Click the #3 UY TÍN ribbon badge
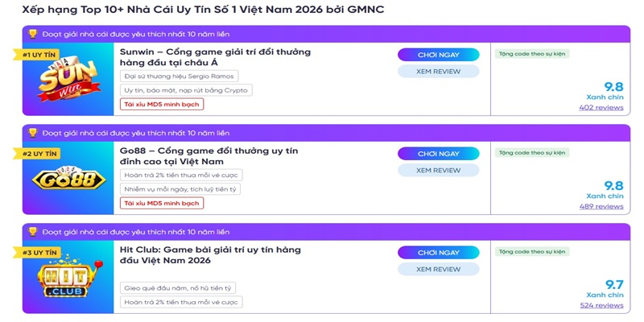The image size is (644, 322). coord(37,253)
